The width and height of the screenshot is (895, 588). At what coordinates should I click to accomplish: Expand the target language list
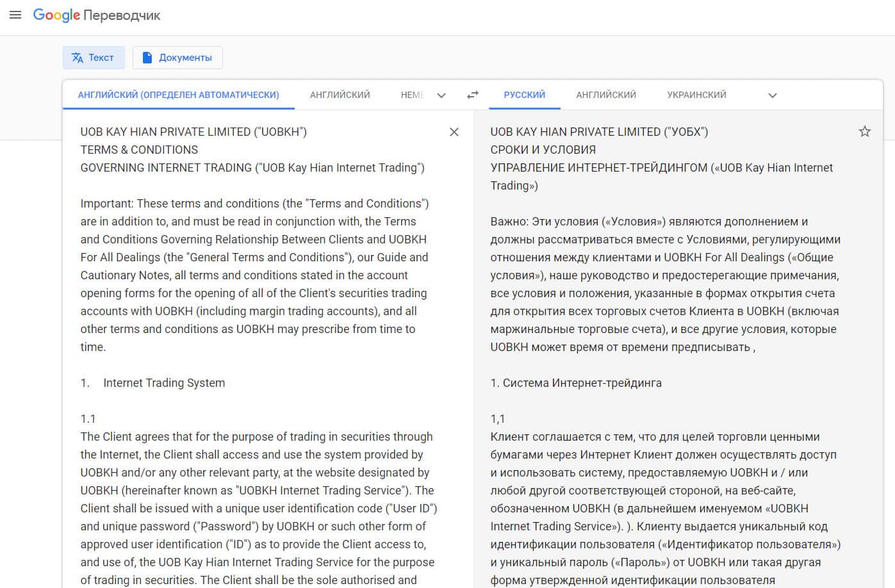click(x=773, y=95)
